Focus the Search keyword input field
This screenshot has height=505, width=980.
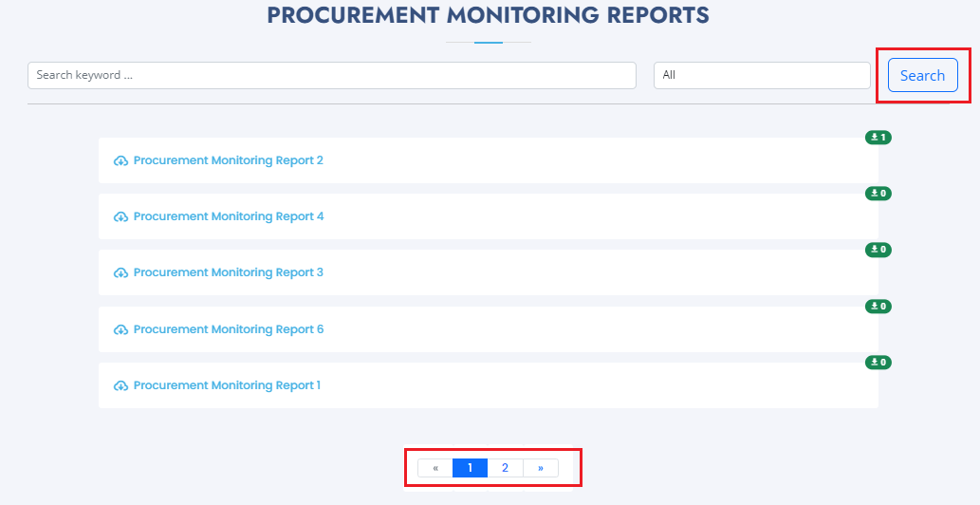[x=332, y=75]
